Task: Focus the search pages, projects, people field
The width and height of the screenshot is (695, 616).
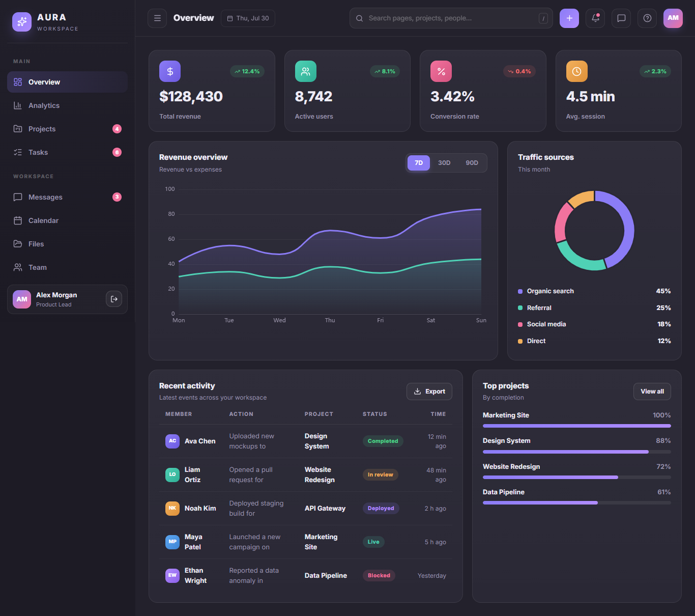Action: click(451, 18)
